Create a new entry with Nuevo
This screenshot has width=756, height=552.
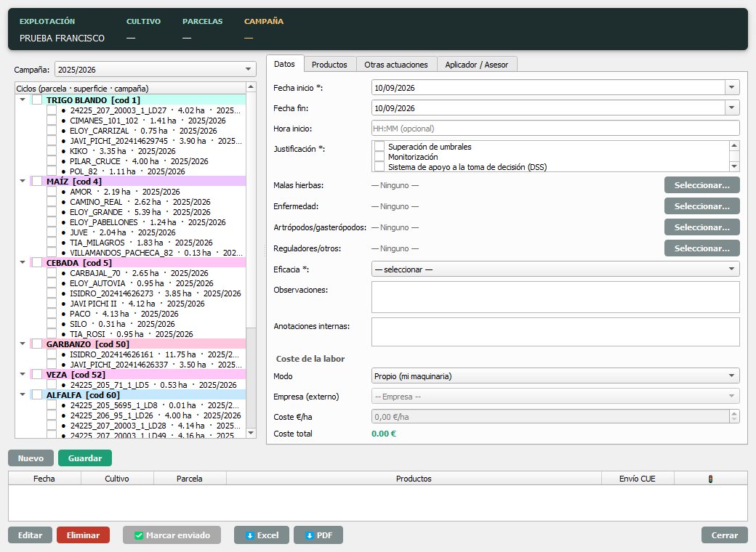click(31, 458)
